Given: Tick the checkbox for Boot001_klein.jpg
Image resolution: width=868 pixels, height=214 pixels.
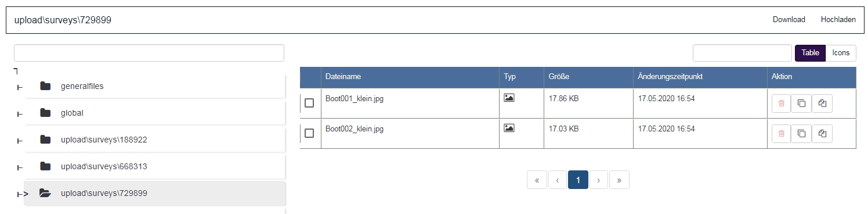Looking at the screenshot, I should pos(309,103).
